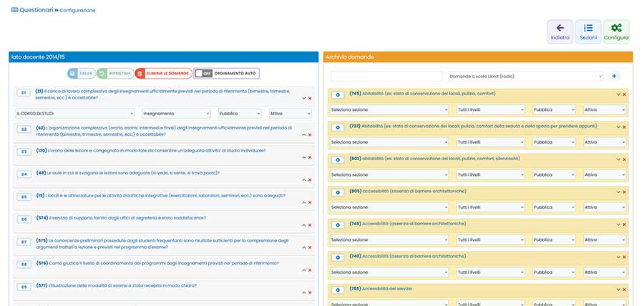Click the blue plus icon to add a question

(x=615, y=76)
